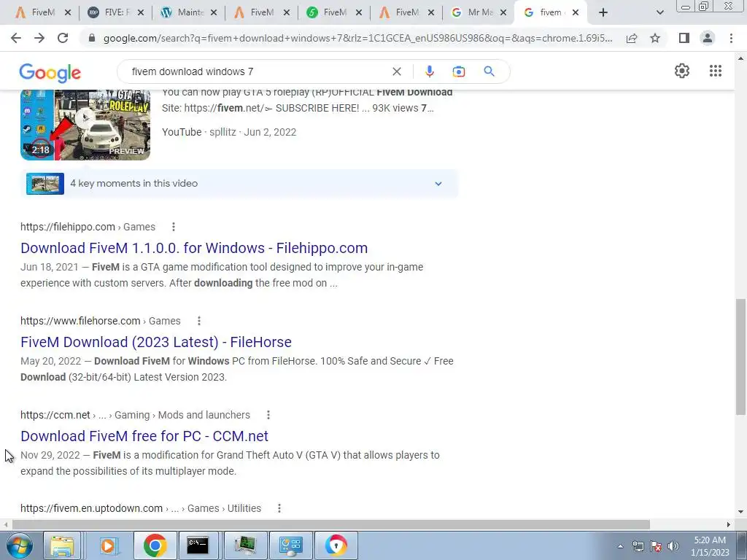747x560 pixels.
Task: Open the Chrome side panel
Action: coord(684,38)
